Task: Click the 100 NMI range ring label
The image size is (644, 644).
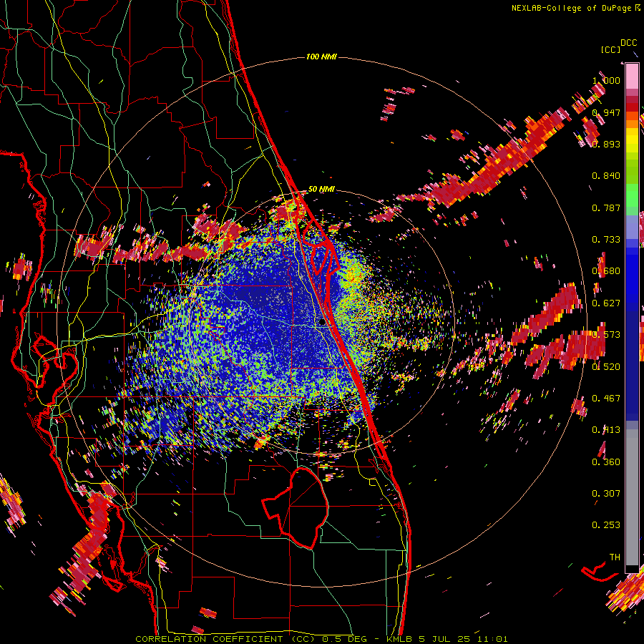Action: coord(321,57)
